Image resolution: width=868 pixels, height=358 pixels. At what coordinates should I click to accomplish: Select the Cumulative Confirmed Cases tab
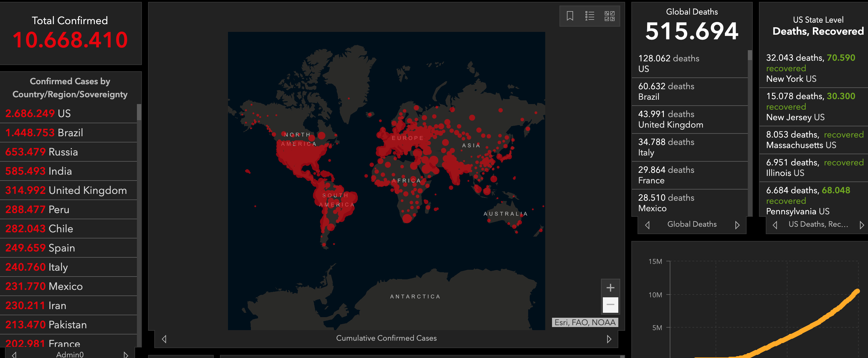click(386, 338)
